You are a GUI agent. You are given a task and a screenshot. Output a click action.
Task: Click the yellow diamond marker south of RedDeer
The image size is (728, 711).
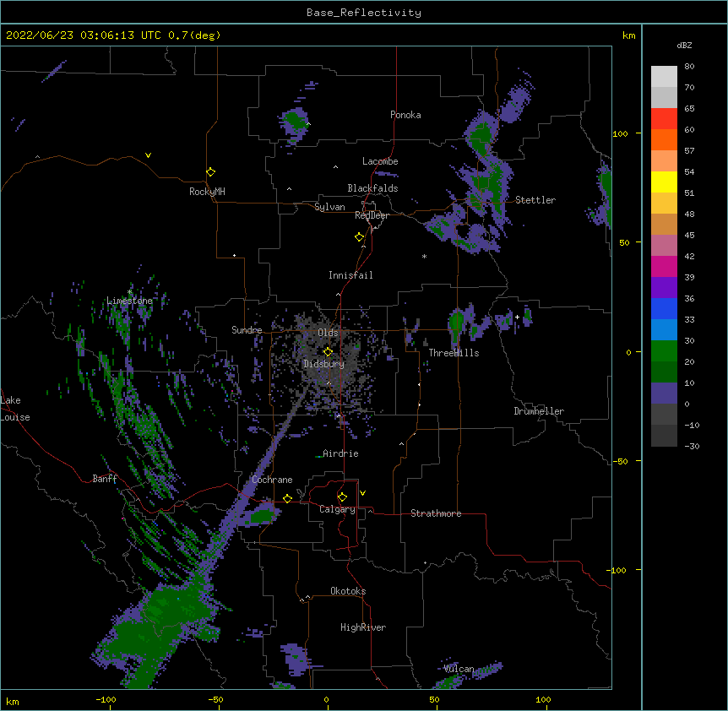pos(359,237)
